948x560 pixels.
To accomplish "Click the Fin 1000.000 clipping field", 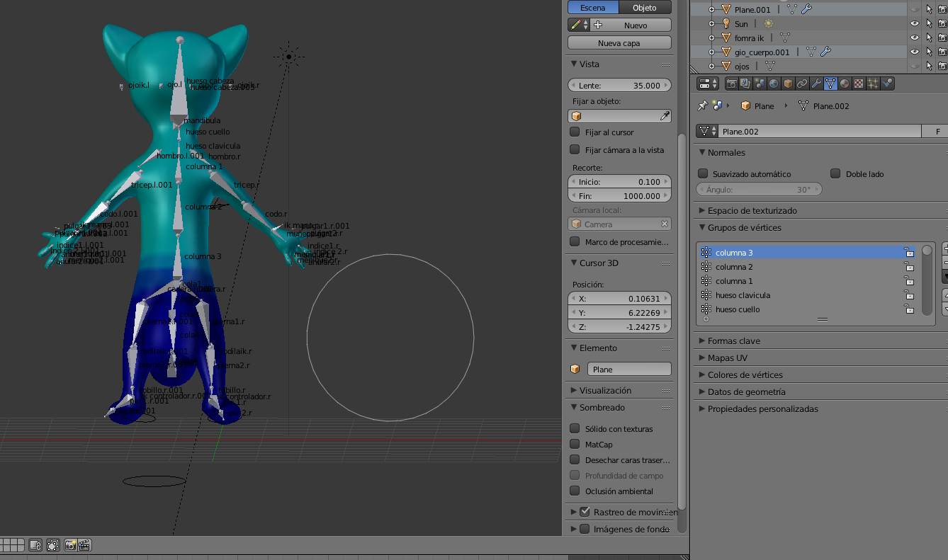I will pyautogui.click(x=619, y=196).
